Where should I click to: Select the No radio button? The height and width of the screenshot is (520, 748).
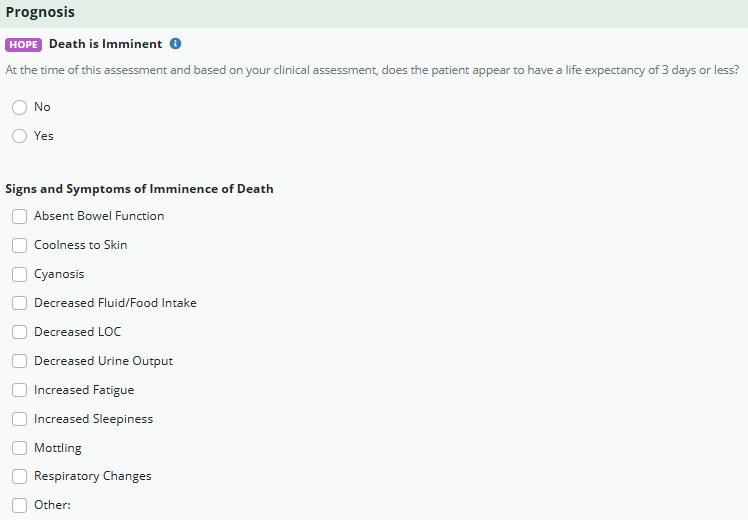coord(19,107)
